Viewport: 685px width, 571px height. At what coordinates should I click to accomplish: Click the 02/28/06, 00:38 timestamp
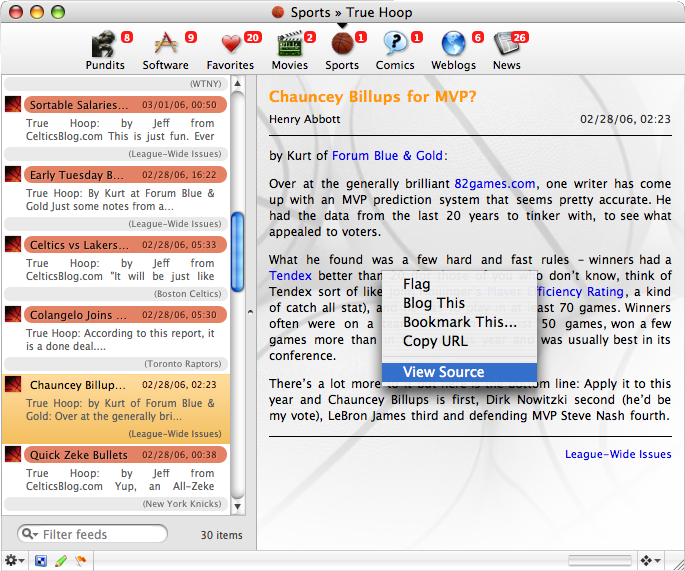[x=179, y=455]
